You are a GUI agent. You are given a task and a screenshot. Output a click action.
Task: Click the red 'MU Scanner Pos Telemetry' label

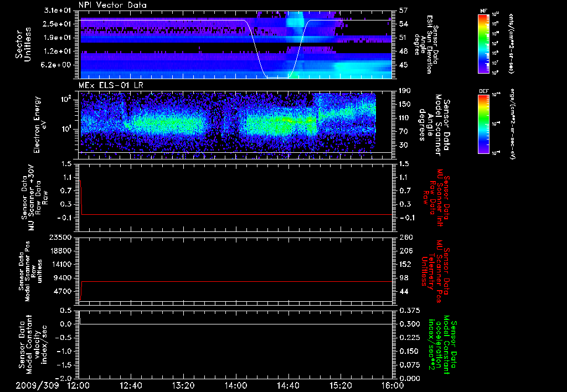click(436, 271)
